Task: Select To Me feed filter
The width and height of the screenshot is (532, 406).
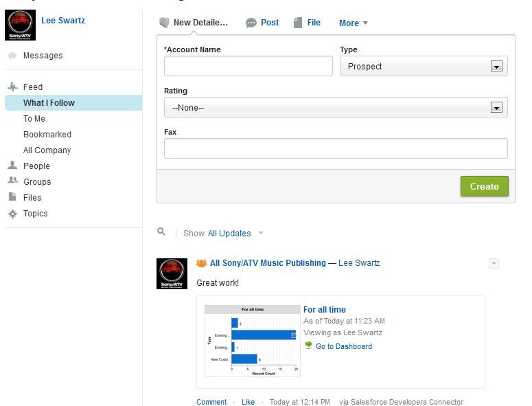Action: click(x=34, y=118)
